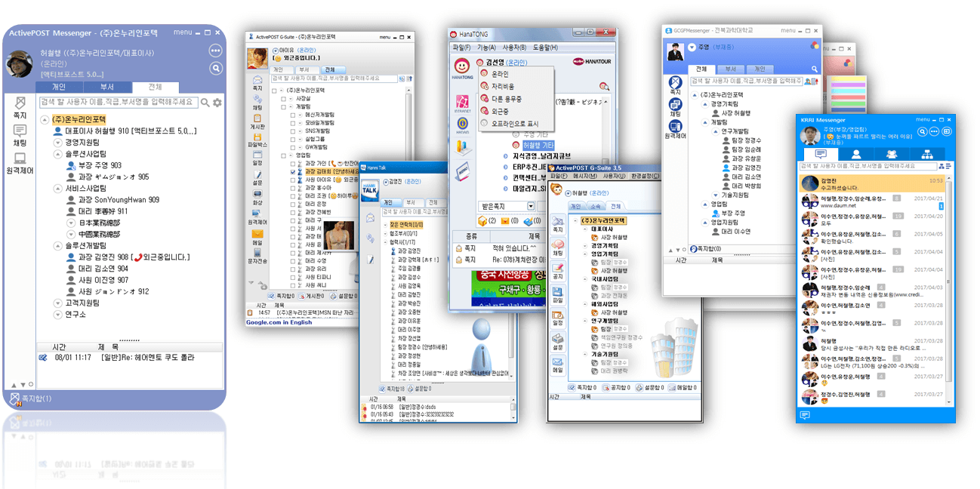The height and width of the screenshot is (489, 980).
Task: Collapse the (주)온누리인포텍 root in ActivePOST Messenger
Action: [45, 119]
